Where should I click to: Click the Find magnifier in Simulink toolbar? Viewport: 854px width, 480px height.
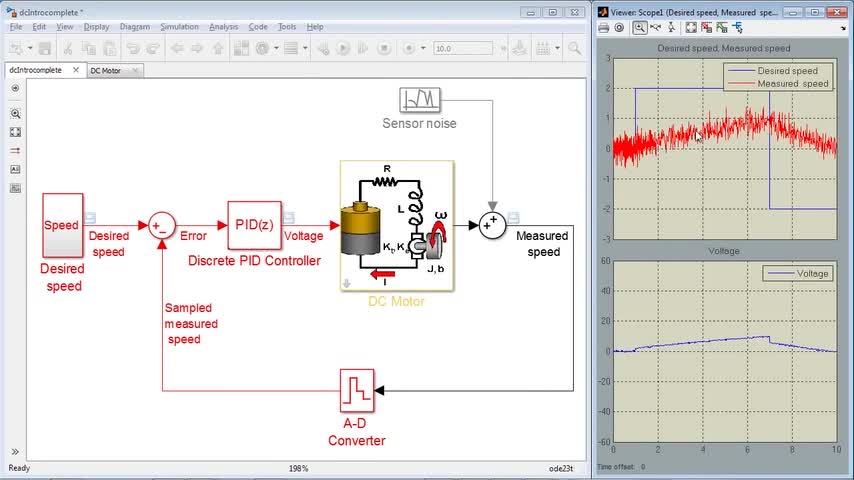pos(575,48)
